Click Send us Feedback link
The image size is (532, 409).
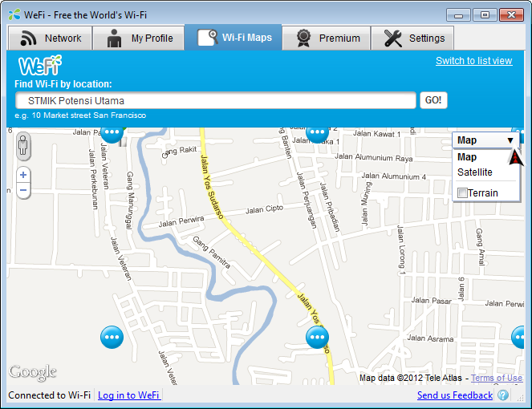pyautogui.click(x=455, y=395)
